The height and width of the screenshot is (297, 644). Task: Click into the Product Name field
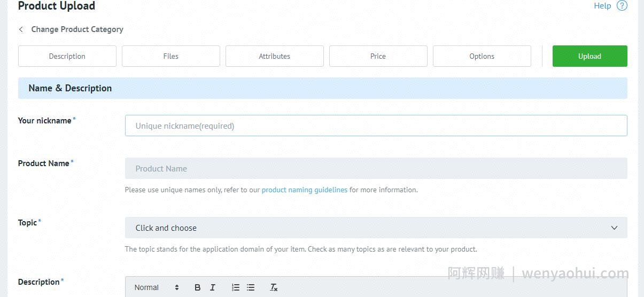(x=376, y=168)
